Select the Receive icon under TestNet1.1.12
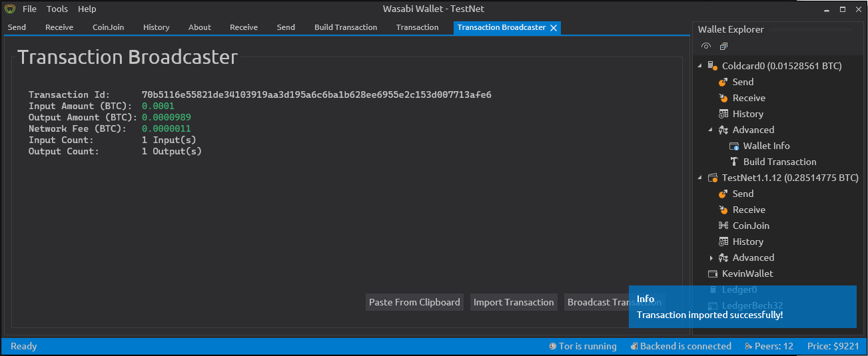This screenshot has height=356, width=868. tap(724, 210)
